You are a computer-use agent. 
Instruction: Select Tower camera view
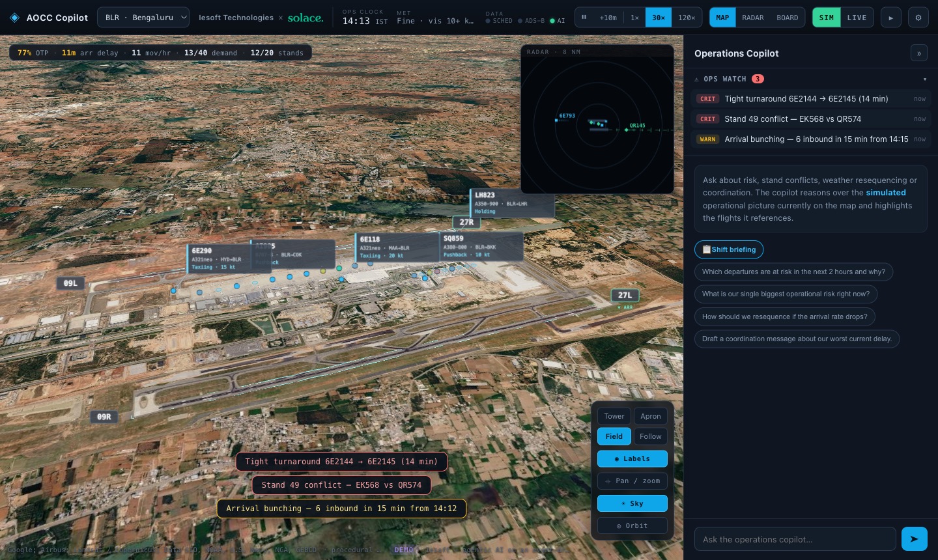tap(614, 416)
